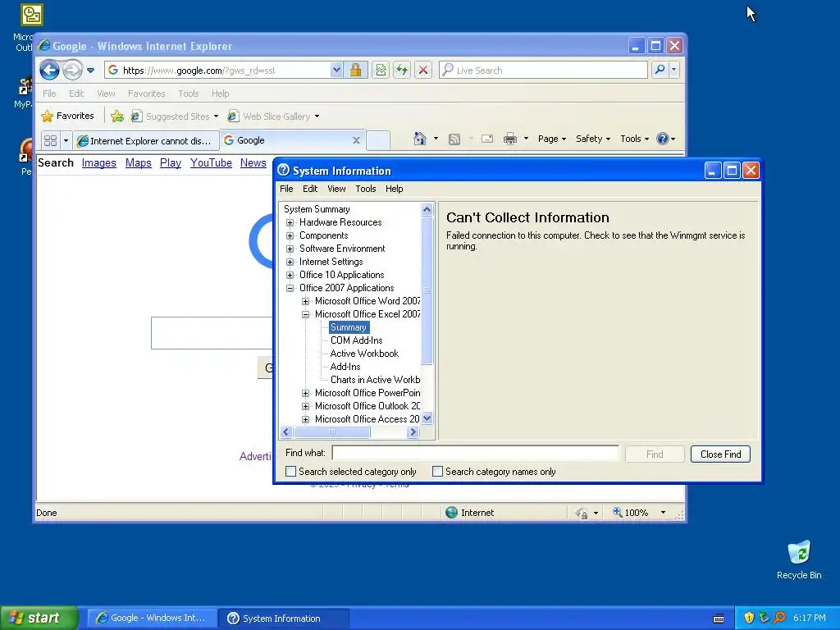The width and height of the screenshot is (840, 630).
Task: Expand the Office 10 Applications node
Action: tap(290, 275)
